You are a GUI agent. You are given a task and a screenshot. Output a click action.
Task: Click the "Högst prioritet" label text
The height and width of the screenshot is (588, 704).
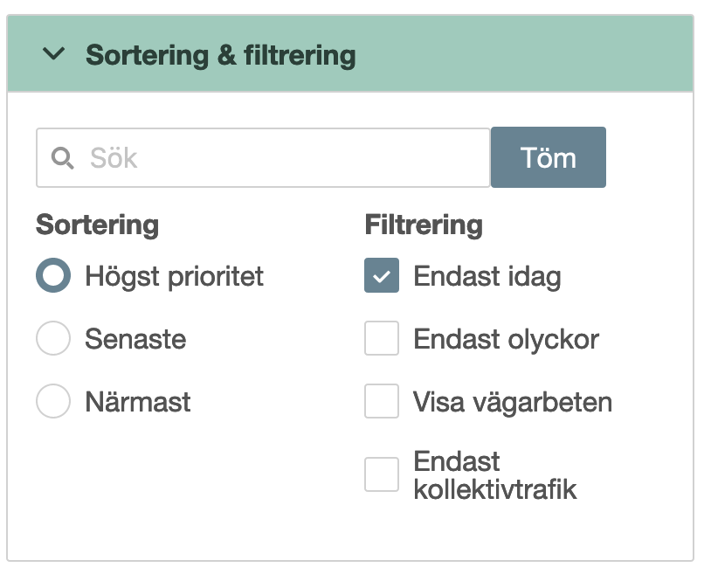coord(174,277)
